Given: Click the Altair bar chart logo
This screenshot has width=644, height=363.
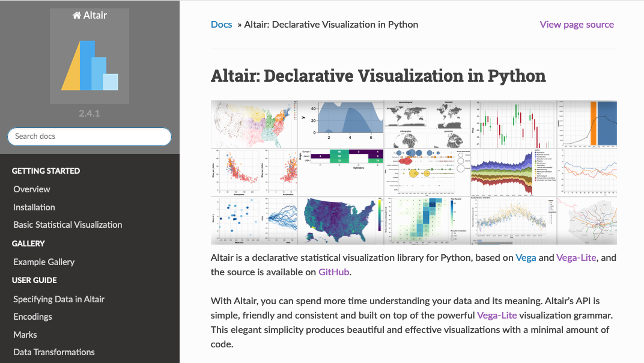Looking at the screenshot, I should (90, 66).
